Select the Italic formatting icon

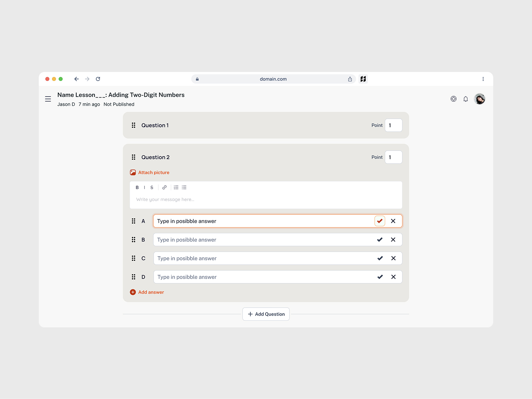(x=144, y=187)
